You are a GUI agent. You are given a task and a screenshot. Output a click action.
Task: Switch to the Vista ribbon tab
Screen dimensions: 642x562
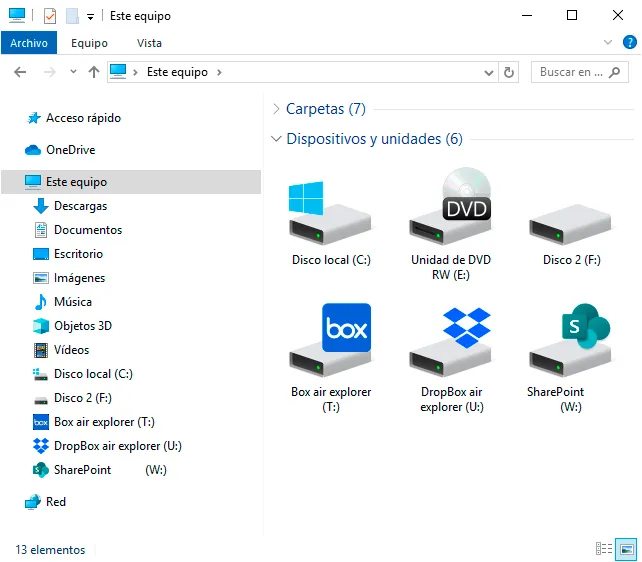click(x=149, y=43)
